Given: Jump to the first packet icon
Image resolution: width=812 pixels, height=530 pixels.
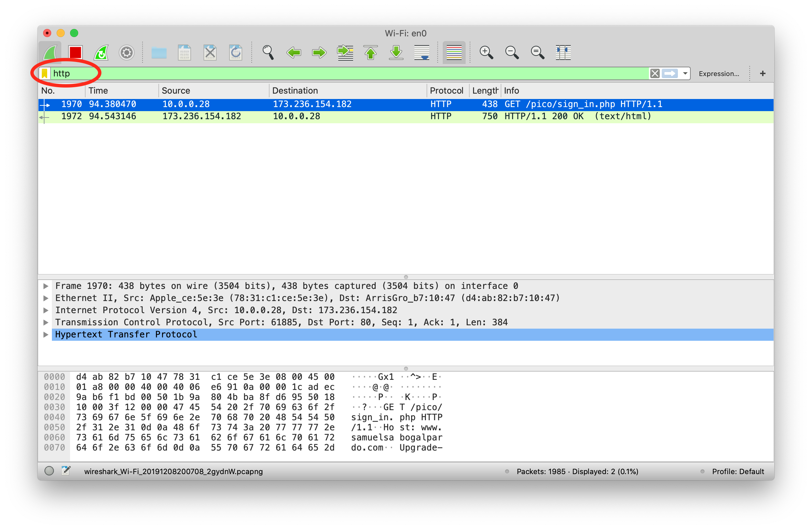Looking at the screenshot, I should click(371, 53).
